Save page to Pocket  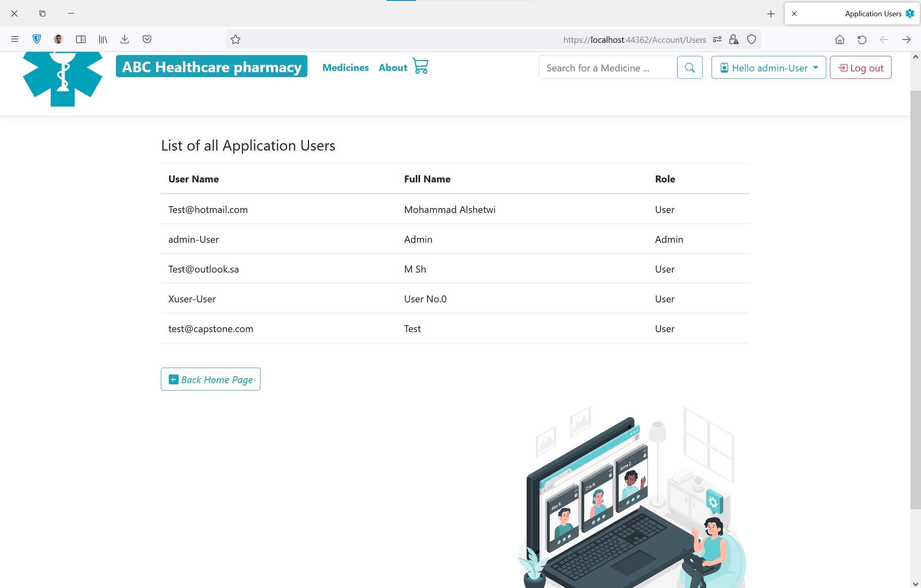coord(147,39)
